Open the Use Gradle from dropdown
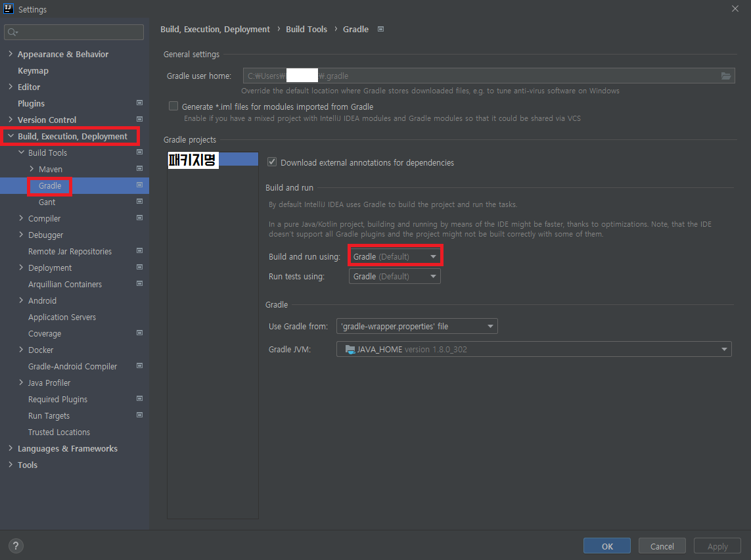 [x=417, y=326]
